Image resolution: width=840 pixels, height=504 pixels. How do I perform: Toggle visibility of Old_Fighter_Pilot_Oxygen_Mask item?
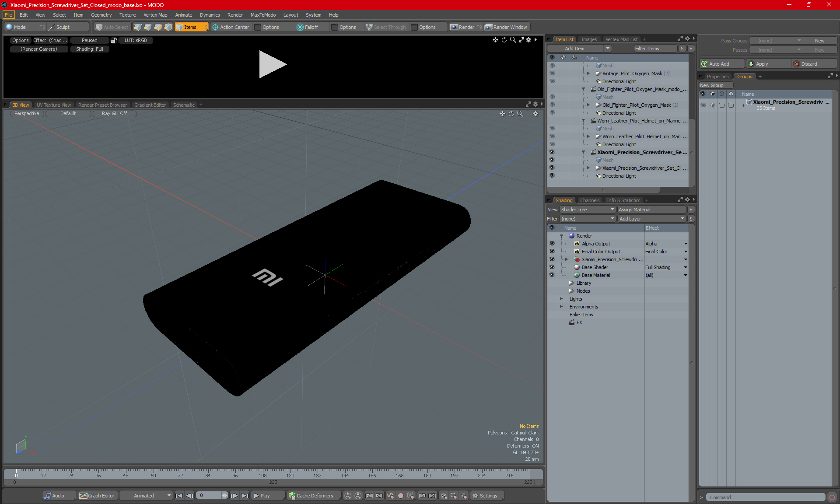click(552, 105)
